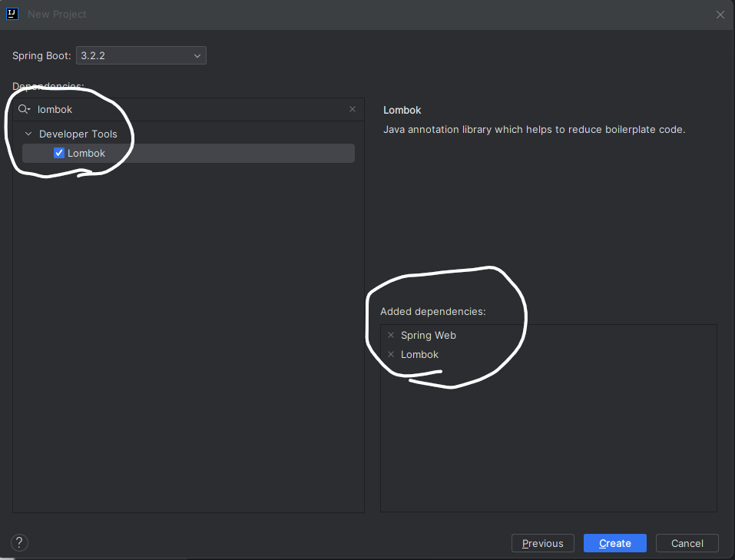The width and height of the screenshot is (735, 560).
Task: Open the help question mark button
Action: tap(19, 542)
